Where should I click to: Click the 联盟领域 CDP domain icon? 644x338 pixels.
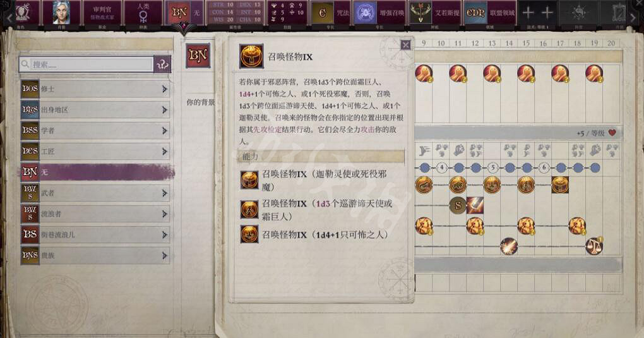point(475,13)
